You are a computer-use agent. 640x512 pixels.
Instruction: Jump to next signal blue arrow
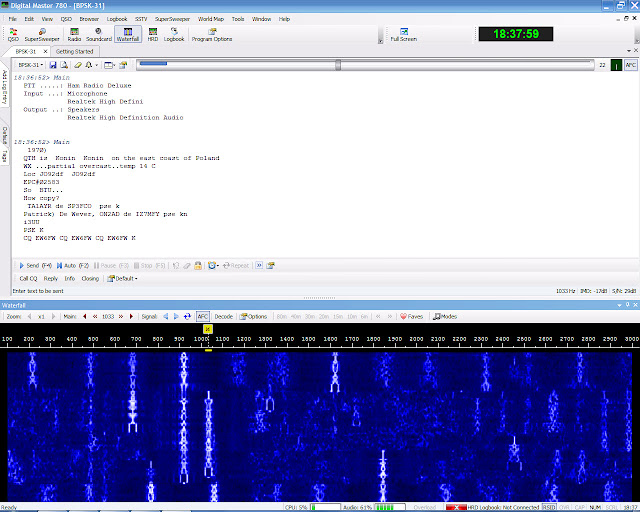[x=176, y=316]
